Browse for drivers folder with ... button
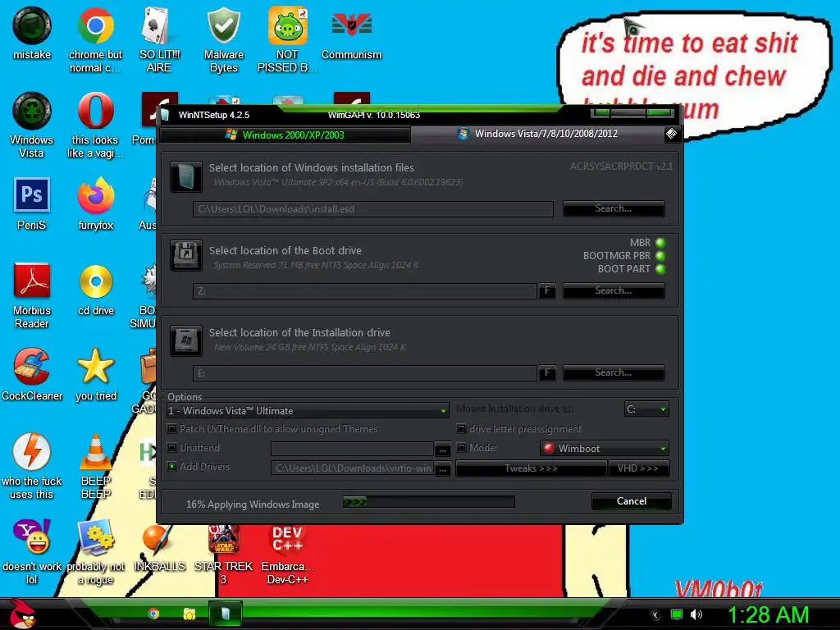 442,468
